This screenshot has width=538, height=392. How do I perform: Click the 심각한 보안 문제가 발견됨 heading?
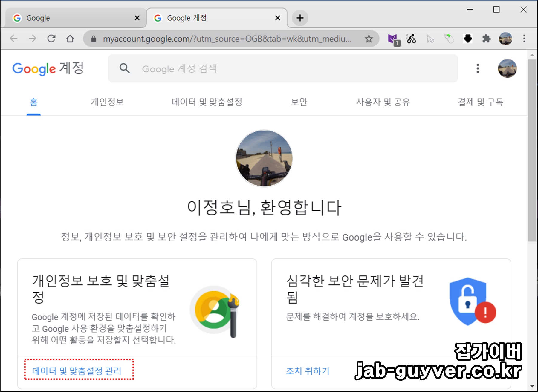pyautogui.click(x=355, y=289)
